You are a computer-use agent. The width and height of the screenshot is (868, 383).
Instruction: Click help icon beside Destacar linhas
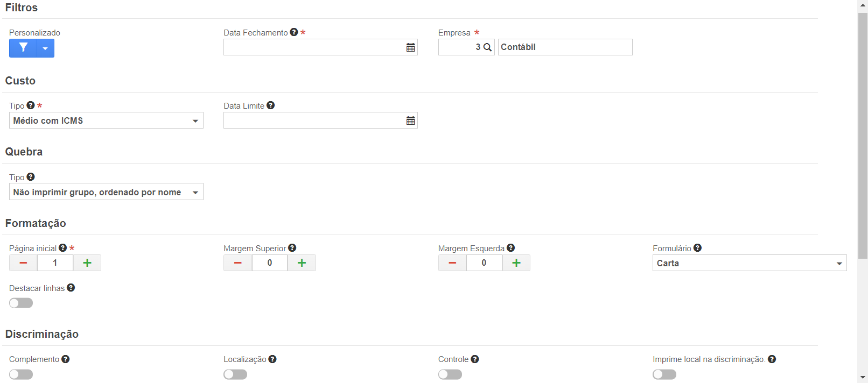coord(71,288)
